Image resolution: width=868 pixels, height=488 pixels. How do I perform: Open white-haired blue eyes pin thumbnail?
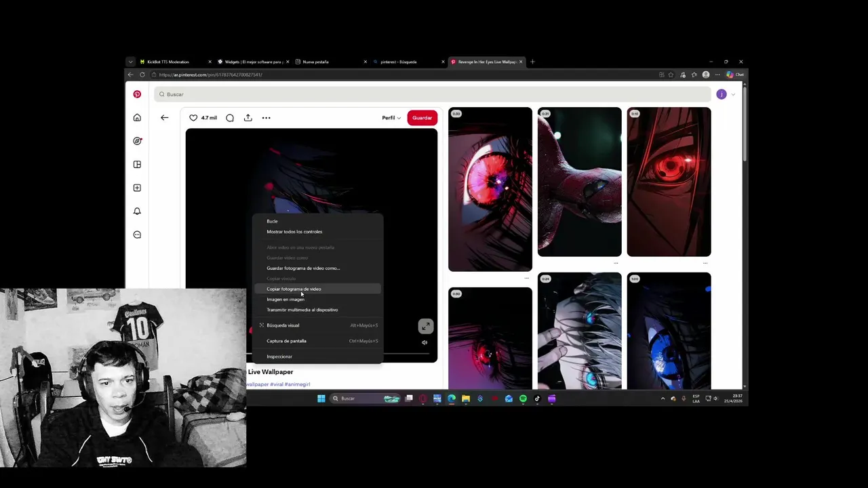[580, 331]
